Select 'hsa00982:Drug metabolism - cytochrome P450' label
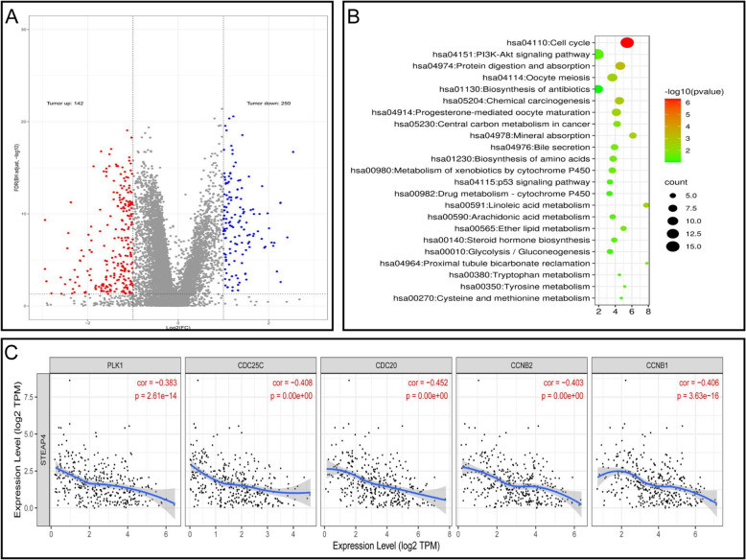 click(x=493, y=194)
